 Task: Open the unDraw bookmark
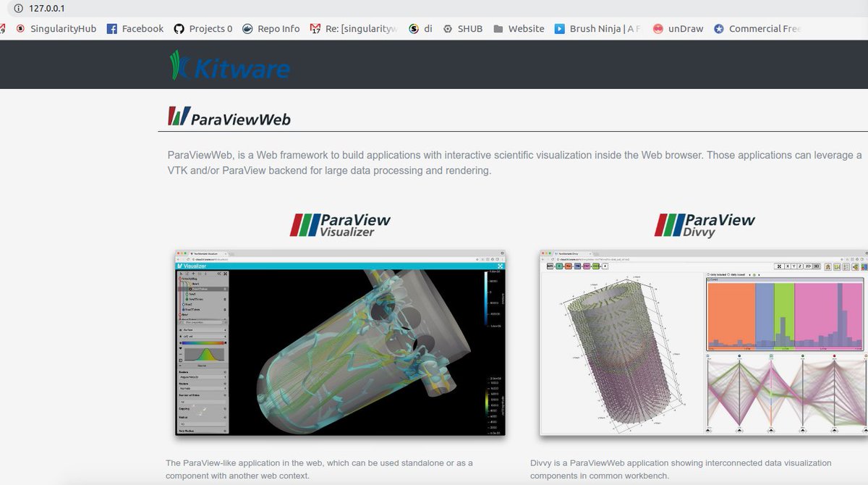(x=678, y=29)
